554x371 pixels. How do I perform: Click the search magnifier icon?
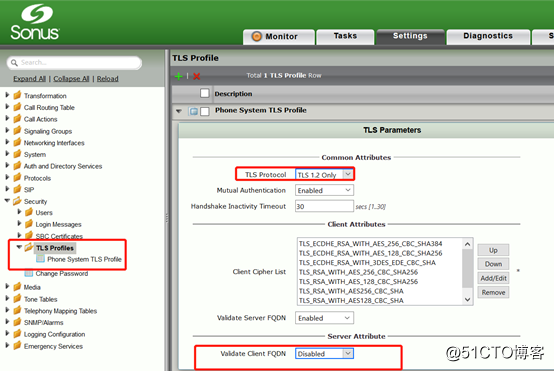tap(14, 63)
